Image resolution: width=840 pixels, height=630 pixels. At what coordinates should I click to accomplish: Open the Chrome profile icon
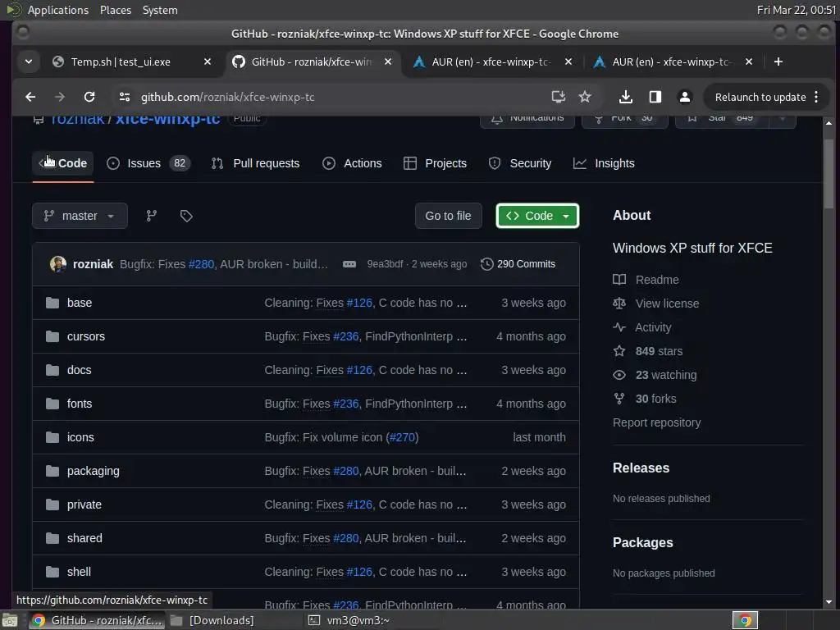tap(685, 97)
